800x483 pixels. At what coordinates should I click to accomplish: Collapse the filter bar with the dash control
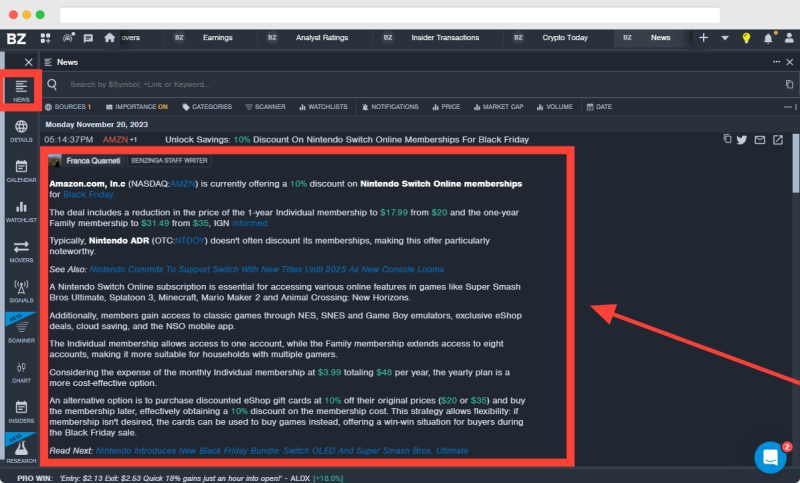[787, 107]
